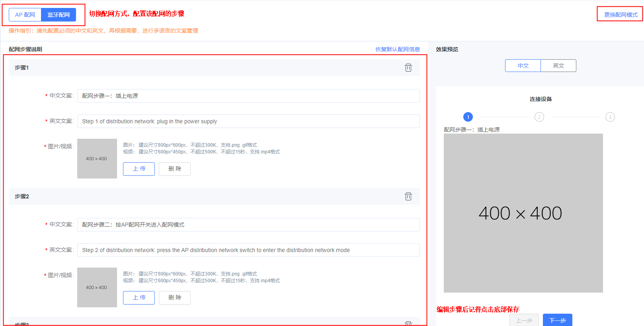Click the large 400 × 400 preview image
The image size is (644, 326).
(523, 213)
